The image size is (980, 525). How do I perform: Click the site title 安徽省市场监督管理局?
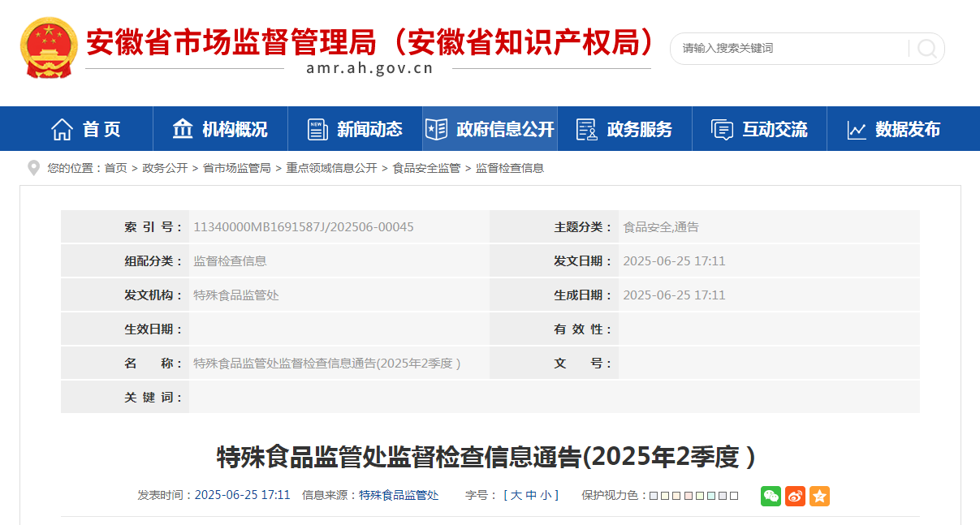(x=231, y=43)
